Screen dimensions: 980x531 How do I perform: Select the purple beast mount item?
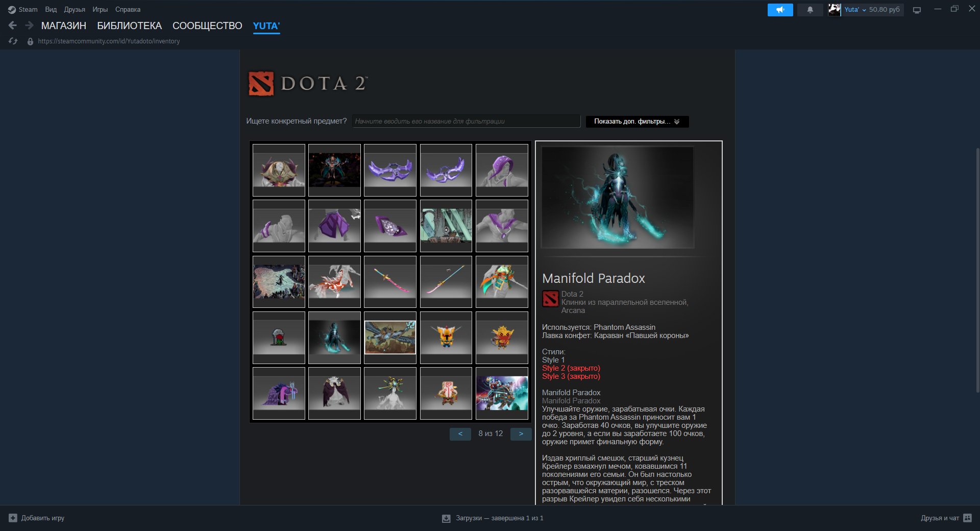pyautogui.click(x=279, y=393)
